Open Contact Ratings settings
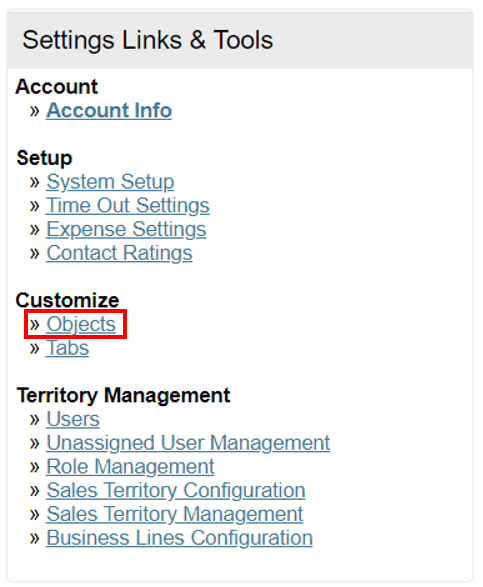The height and width of the screenshot is (587, 483). [119, 253]
